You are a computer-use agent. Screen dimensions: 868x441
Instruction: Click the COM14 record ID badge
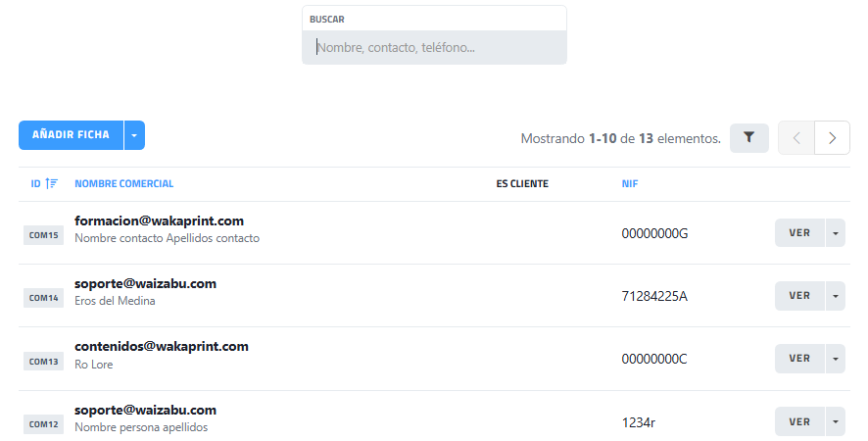pyautogui.click(x=44, y=297)
